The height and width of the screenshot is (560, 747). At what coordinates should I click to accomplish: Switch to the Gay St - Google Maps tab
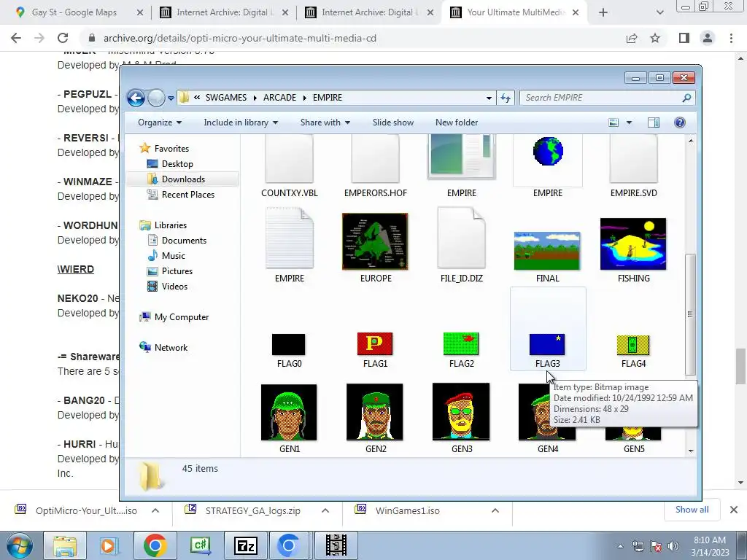pyautogui.click(x=74, y=12)
